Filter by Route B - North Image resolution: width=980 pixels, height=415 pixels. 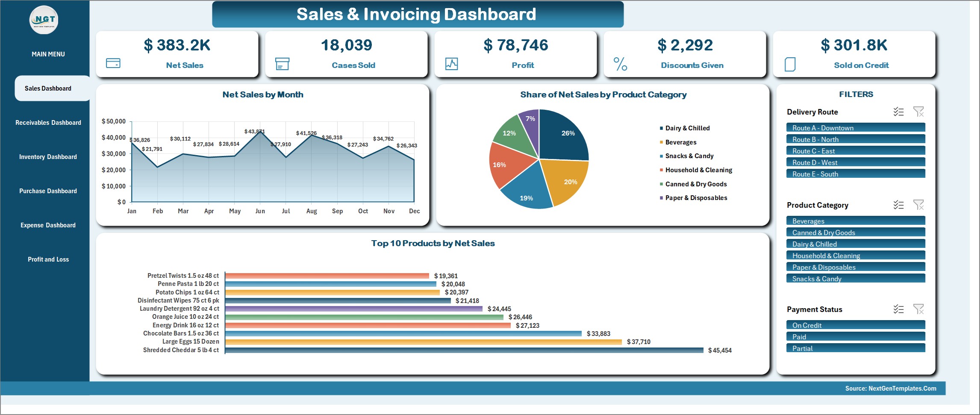856,139
